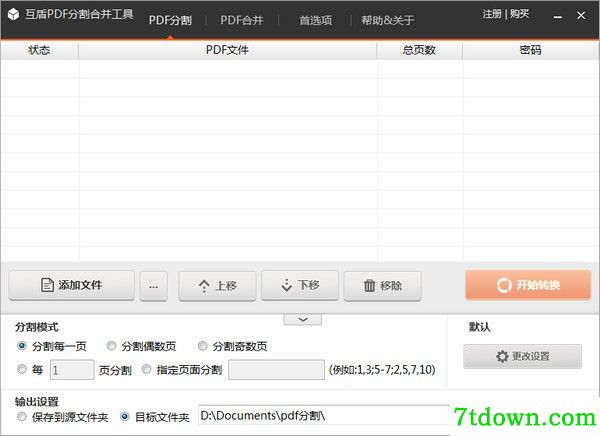Click the 移除 trash button
The image size is (600, 436).
click(382, 286)
